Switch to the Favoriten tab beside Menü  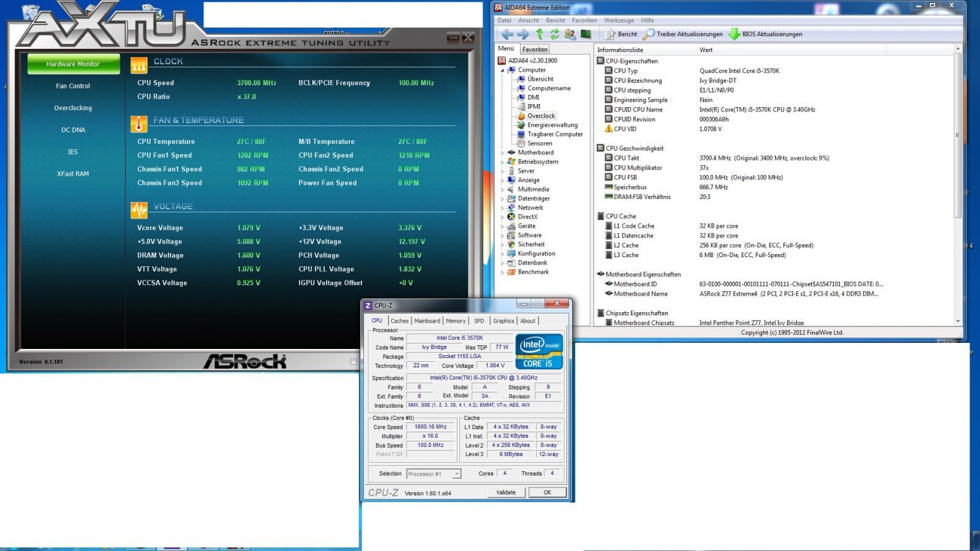pos(535,50)
